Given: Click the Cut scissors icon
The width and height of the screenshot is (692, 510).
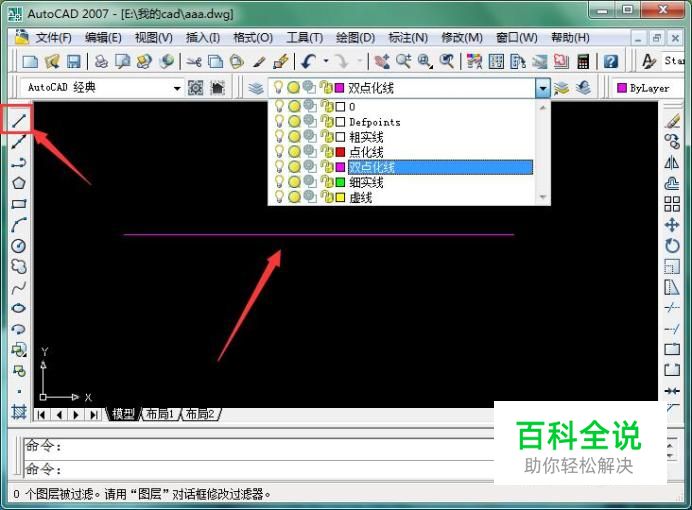Looking at the screenshot, I should coord(193,61).
